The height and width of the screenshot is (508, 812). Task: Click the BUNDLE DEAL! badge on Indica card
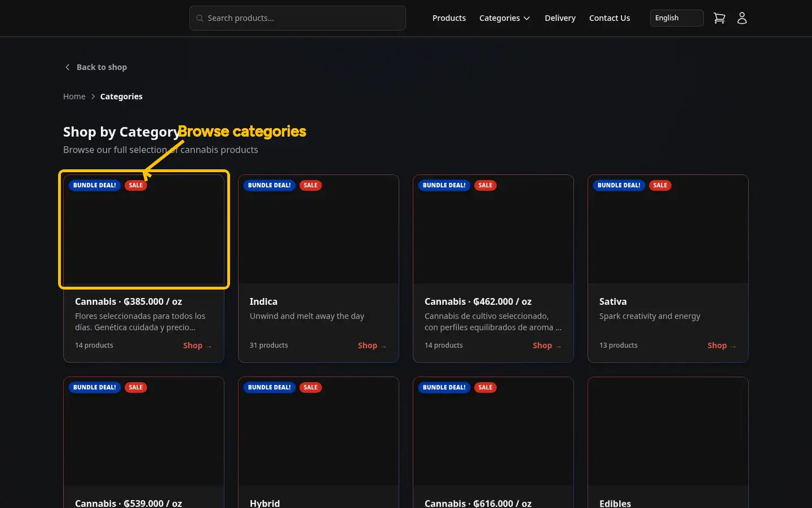pos(270,185)
